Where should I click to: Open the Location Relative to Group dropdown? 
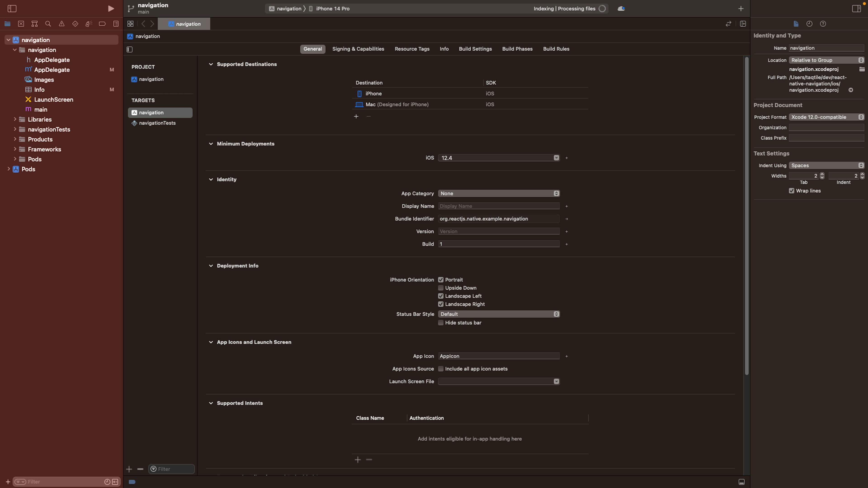tap(826, 60)
